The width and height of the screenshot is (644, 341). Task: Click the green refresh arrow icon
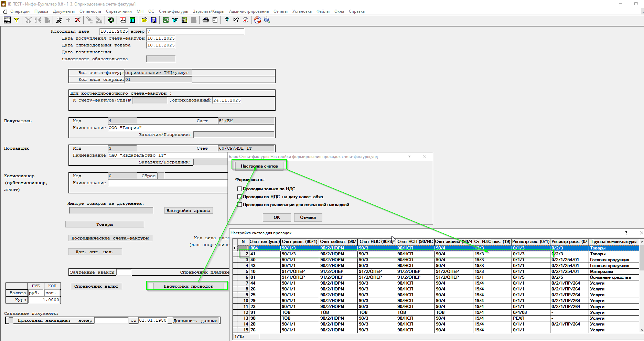click(x=111, y=20)
